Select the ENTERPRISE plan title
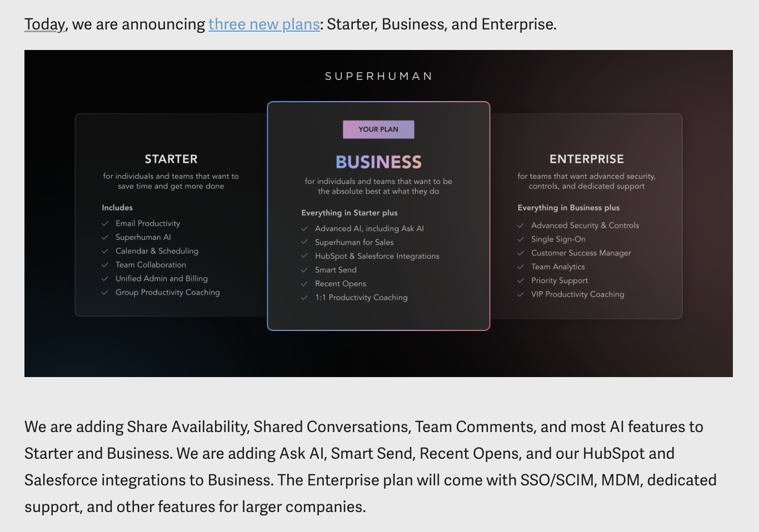This screenshot has height=532, width=759. point(587,159)
